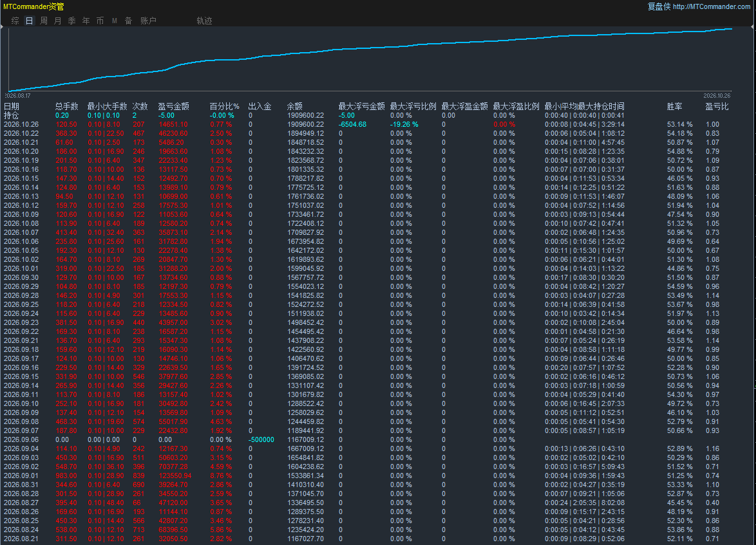Sort by the 胜率 column header
This screenshot has height=545, width=756.
[x=674, y=107]
